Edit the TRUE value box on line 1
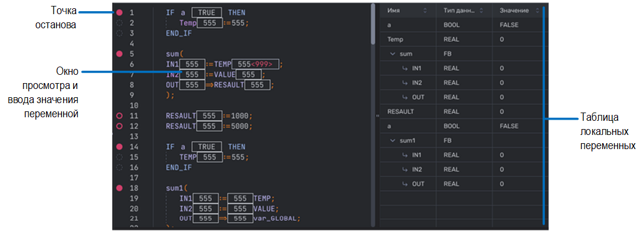Screen dimensions: 644x231 (x=206, y=13)
